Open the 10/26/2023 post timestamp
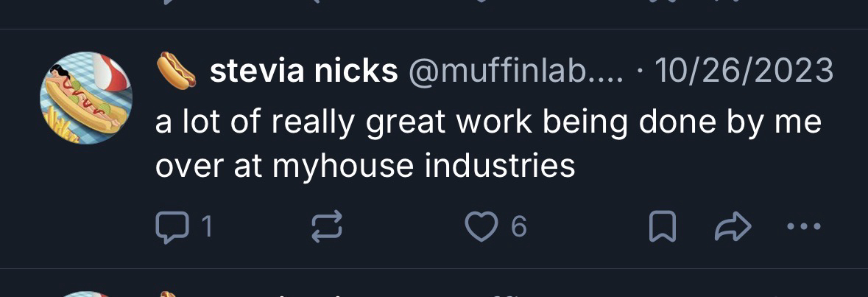The image size is (868, 297). pos(744,71)
